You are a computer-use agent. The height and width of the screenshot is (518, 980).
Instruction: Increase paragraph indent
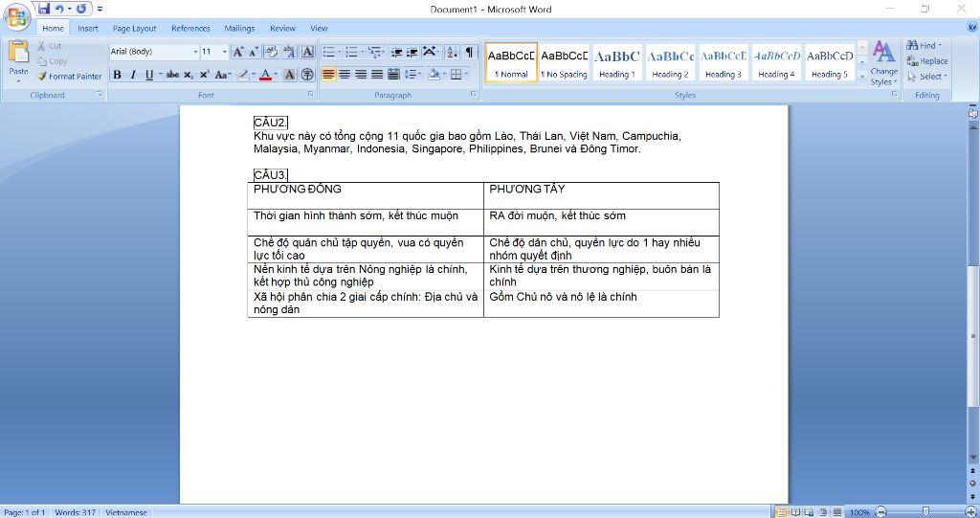pyautogui.click(x=412, y=52)
